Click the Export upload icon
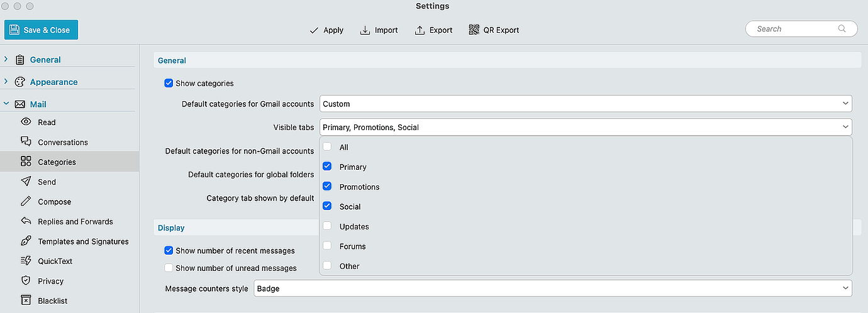The width and height of the screenshot is (868, 313). click(420, 30)
